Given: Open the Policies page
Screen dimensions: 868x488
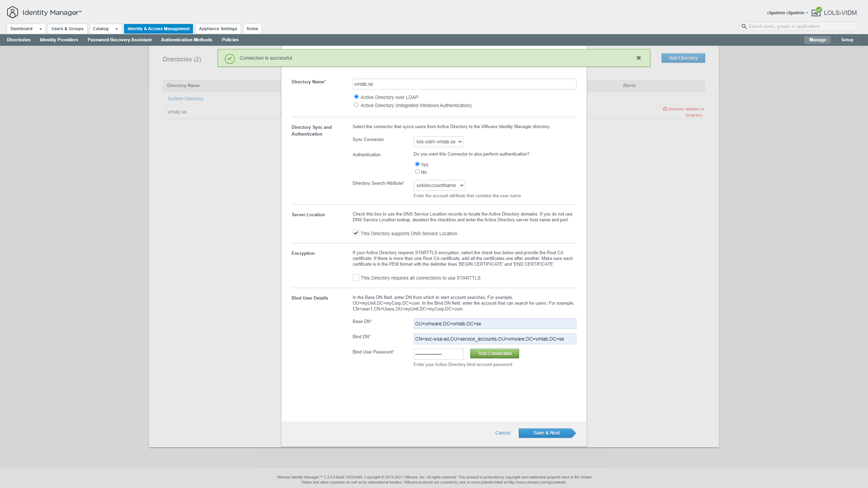Looking at the screenshot, I should 230,40.
